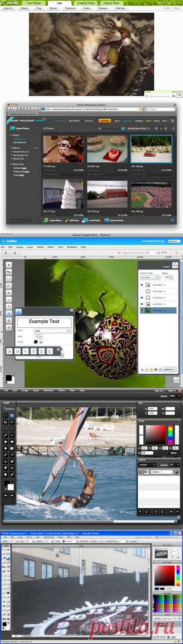Viewport: 183px width, 644px height.
Task: Click the plus add-layer icon in Splashup
Action: pyautogui.click(x=171, y=512)
